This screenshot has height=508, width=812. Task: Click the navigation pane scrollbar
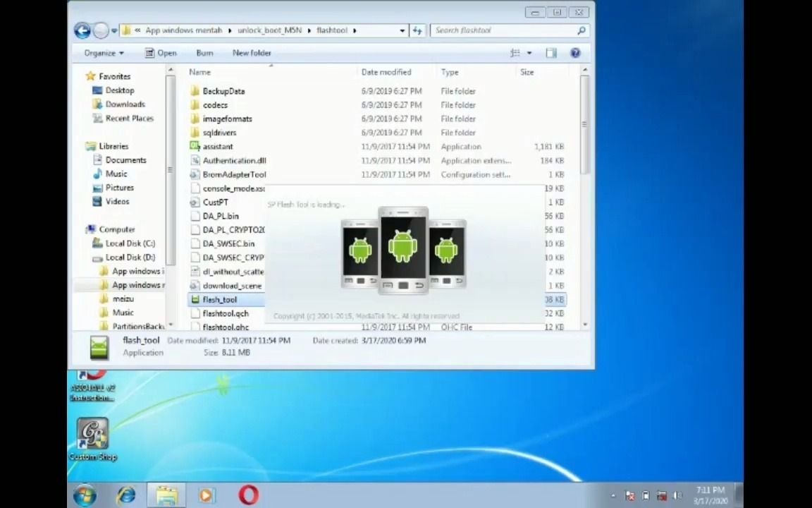(170, 171)
